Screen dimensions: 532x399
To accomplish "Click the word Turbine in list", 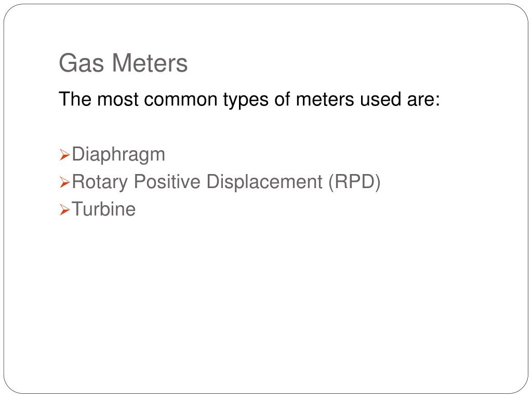I will pyautogui.click(x=104, y=209).
